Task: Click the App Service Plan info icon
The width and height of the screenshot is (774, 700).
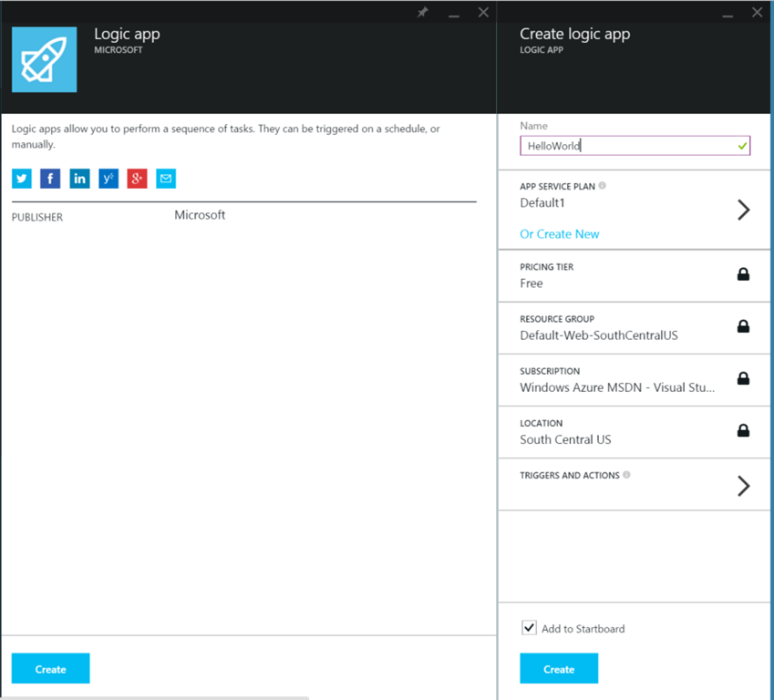Action: click(x=603, y=186)
